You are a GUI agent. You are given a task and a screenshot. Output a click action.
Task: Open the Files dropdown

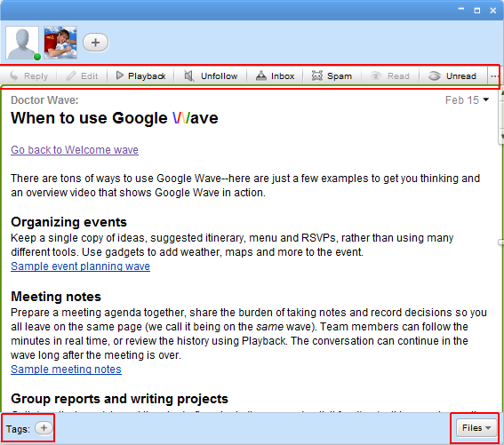476,428
